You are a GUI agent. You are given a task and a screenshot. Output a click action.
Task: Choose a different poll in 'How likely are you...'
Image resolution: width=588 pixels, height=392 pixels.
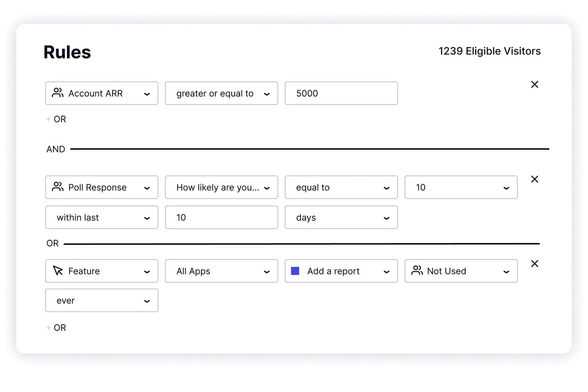(221, 187)
